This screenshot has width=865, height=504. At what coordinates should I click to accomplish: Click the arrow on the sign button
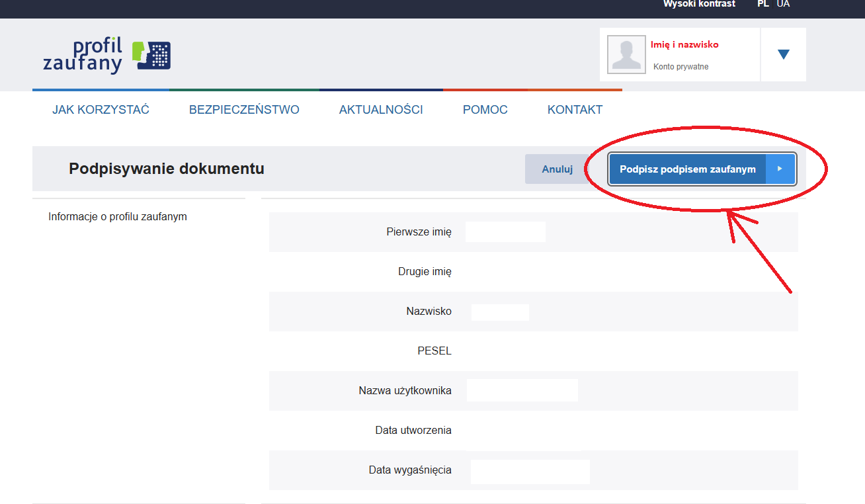click(780, 169)
